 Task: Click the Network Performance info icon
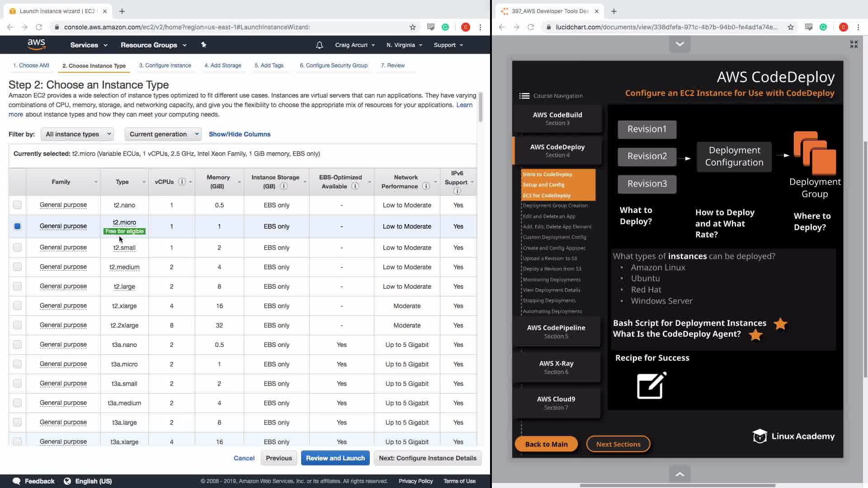point(426,186)
